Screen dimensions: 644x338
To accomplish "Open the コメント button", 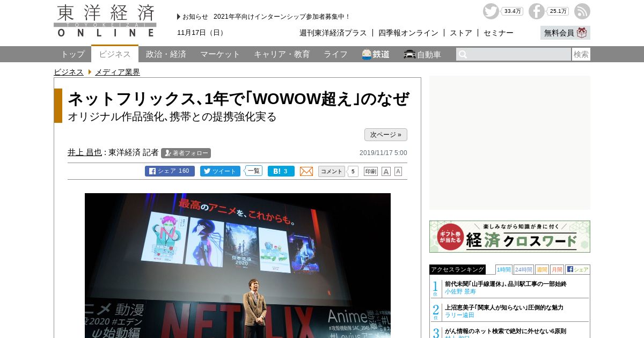I will tap(332, 171).
